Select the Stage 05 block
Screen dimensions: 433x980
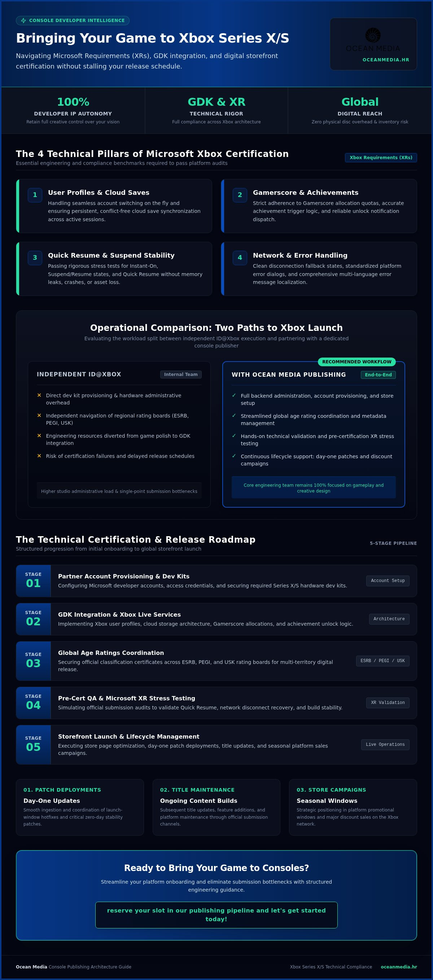[x=34, y=744]
